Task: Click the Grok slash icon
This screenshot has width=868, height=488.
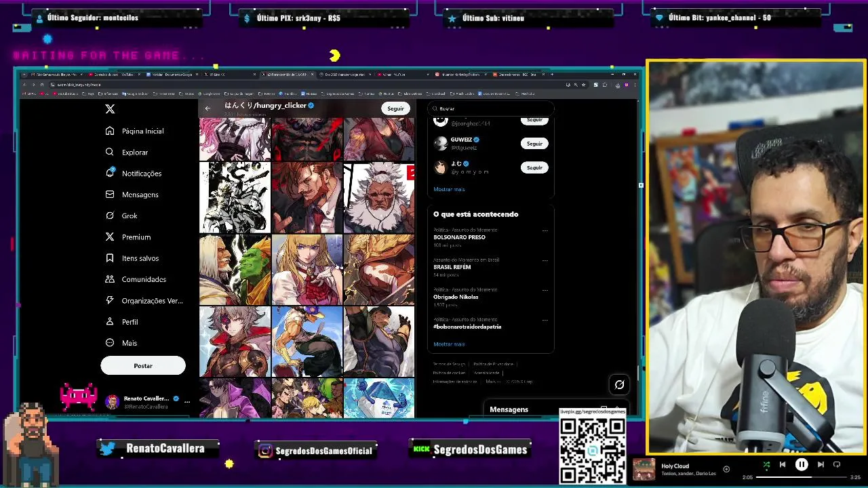Action: click(110, 216)
